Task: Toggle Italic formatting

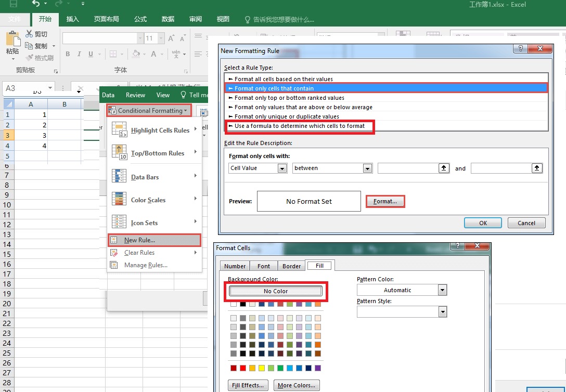Action: (79, 54)
